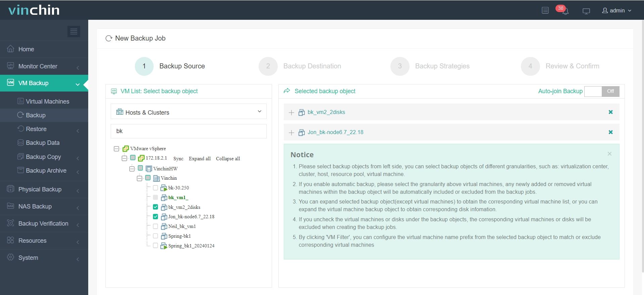
Task: Open the Backup submenu item
Action: (44, 115)
